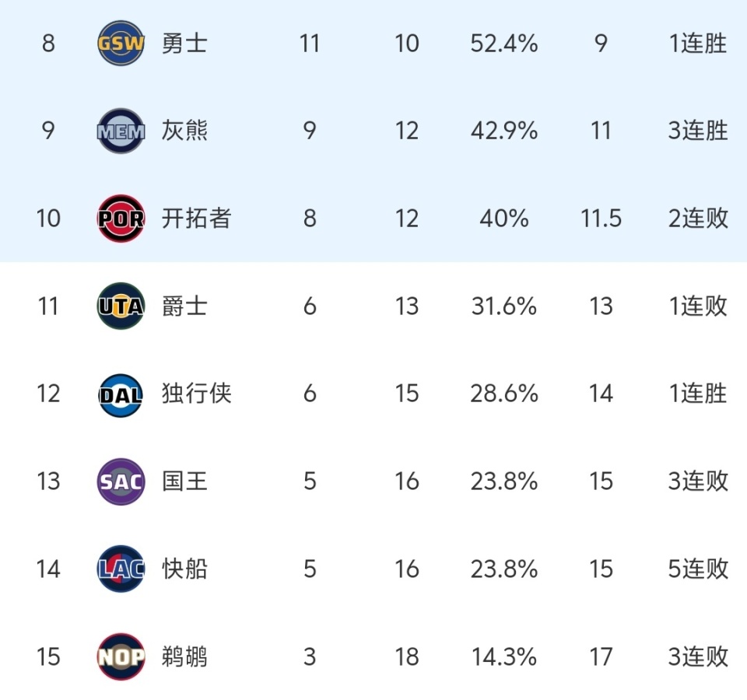Click the GSW Warriors team logo

tap(121, 44)
